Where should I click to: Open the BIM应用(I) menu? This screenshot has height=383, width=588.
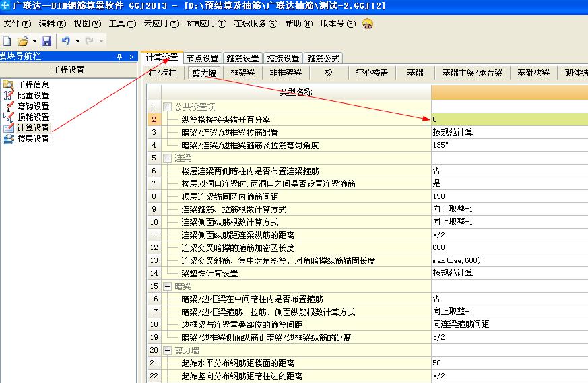[x=207, y=24]
